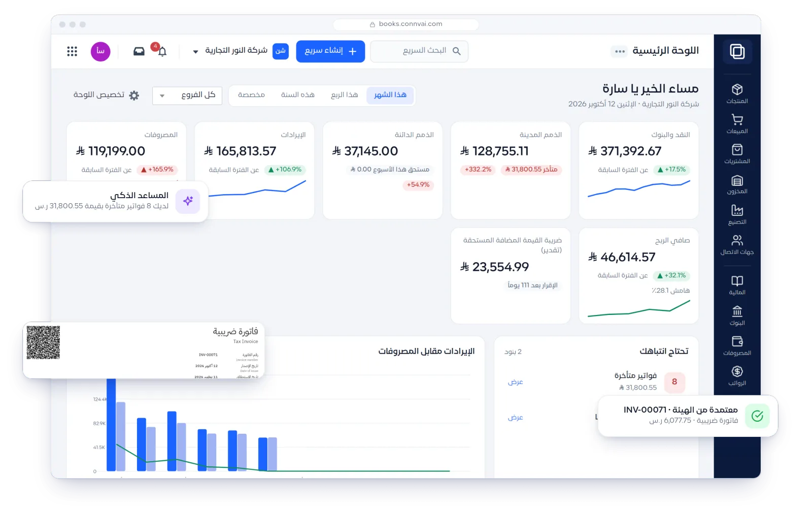
Task: Click the three-dots menu beside اللوحة الرئيسية
Action: click(x=620, y=51)
